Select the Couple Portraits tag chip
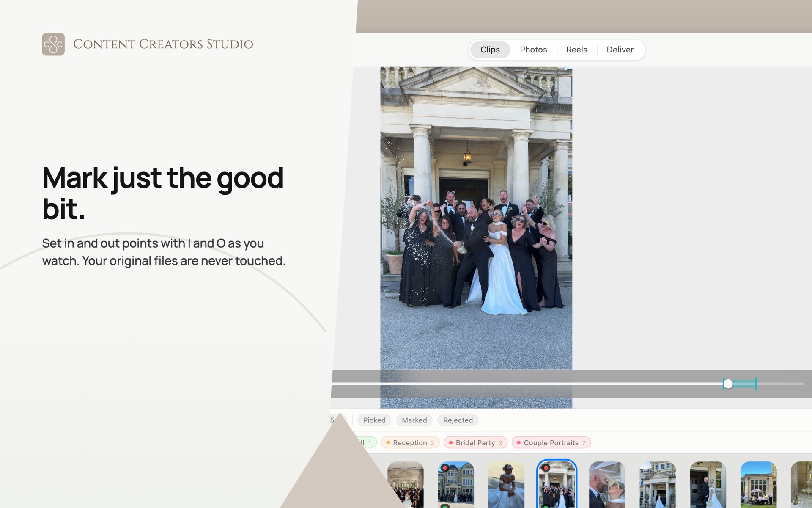Screen dimensions: 812x508 click(x=551, y=443)
